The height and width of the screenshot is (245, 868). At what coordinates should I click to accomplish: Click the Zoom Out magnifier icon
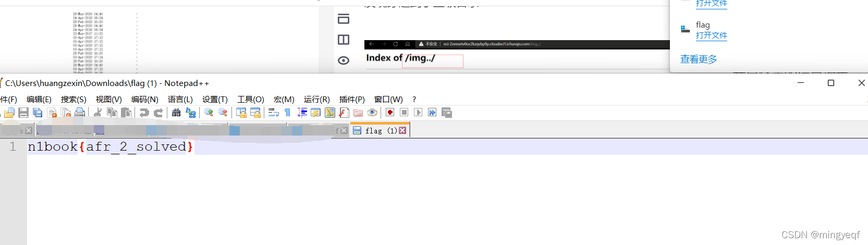(223, 113)
